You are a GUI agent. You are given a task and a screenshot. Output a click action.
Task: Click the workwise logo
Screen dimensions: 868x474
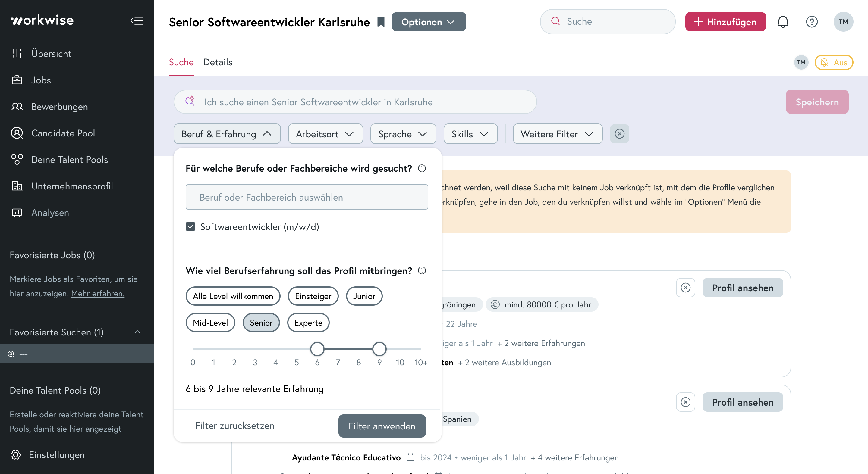pos(42,20)
